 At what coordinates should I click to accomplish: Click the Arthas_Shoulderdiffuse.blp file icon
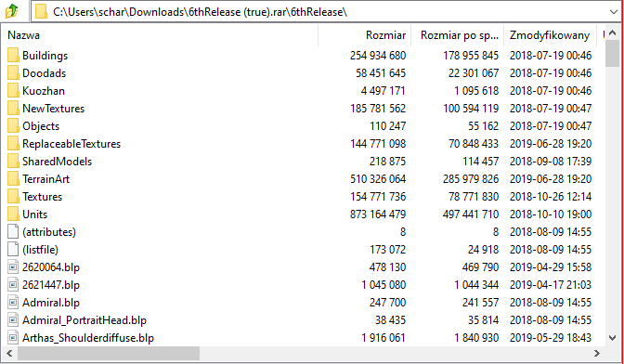13,338
